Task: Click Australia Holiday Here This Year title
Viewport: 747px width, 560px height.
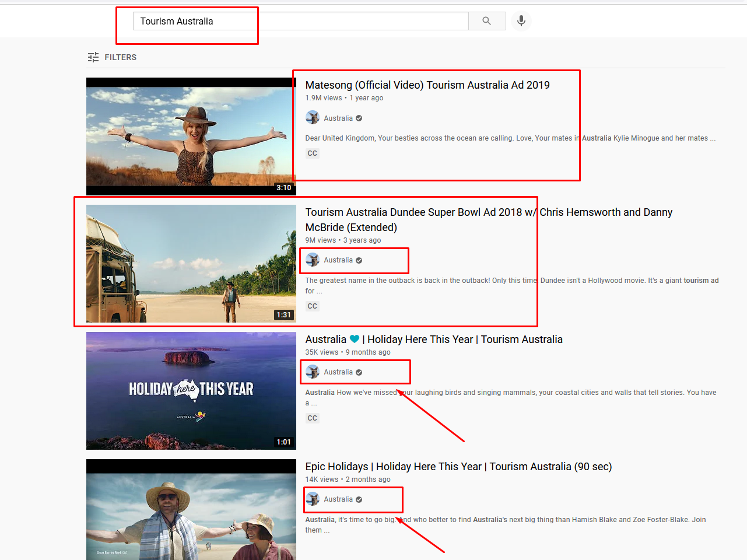Action: [433, 339]
